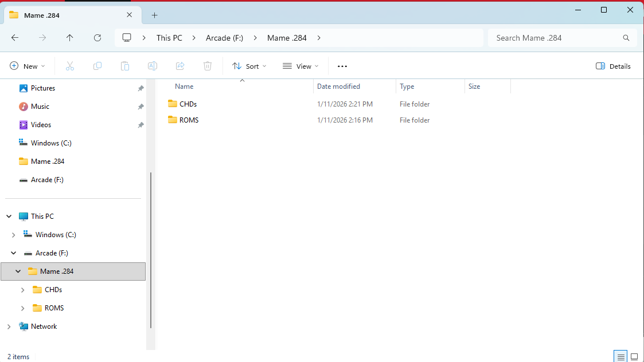Viewport: 644px width, 362px height.
Task: Go up one folder level
Action: pyautogui.click(x=70, y=38)
